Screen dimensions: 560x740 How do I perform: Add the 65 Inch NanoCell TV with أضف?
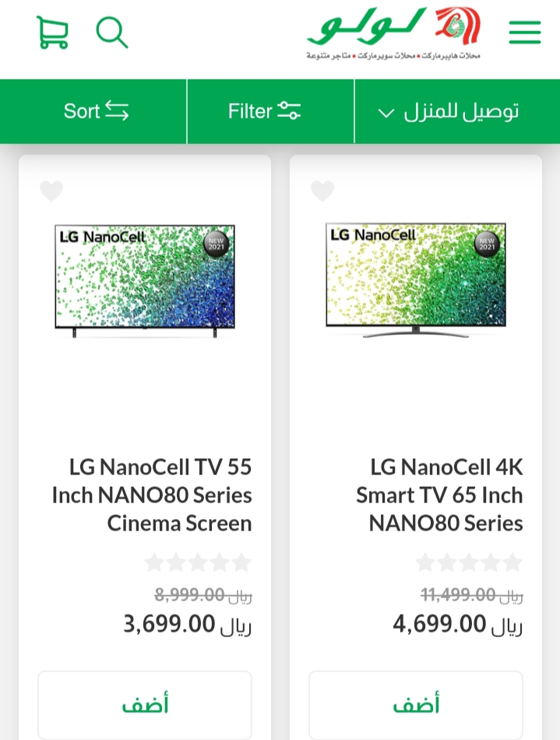tap(416, 705)
